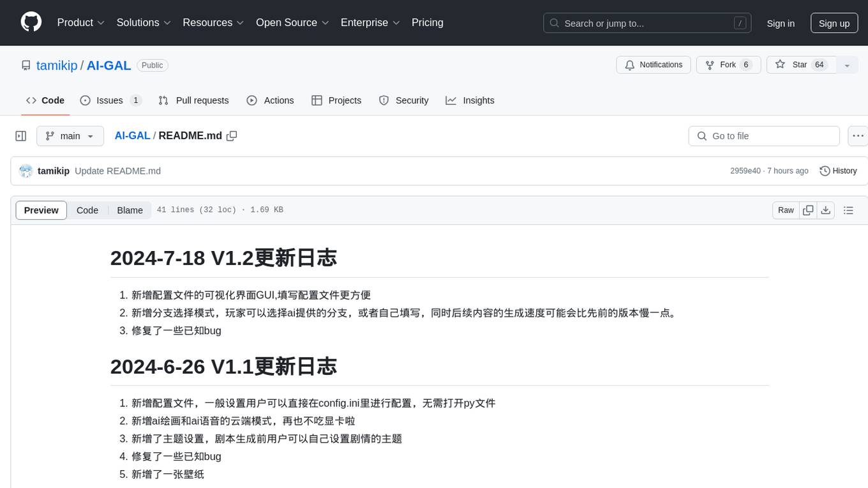Open the tamikip owner link
This screenshot has height=488, width=868.
coord(57,65)
